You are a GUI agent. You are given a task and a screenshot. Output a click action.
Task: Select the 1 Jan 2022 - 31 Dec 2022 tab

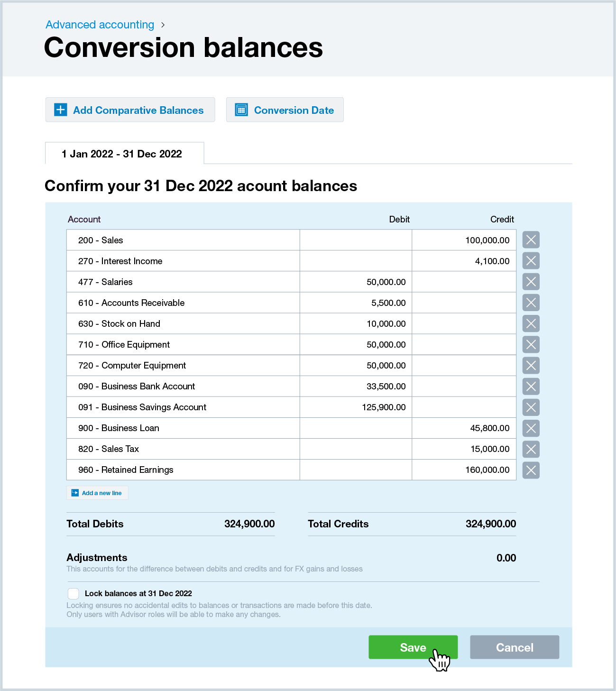point(121,154)
